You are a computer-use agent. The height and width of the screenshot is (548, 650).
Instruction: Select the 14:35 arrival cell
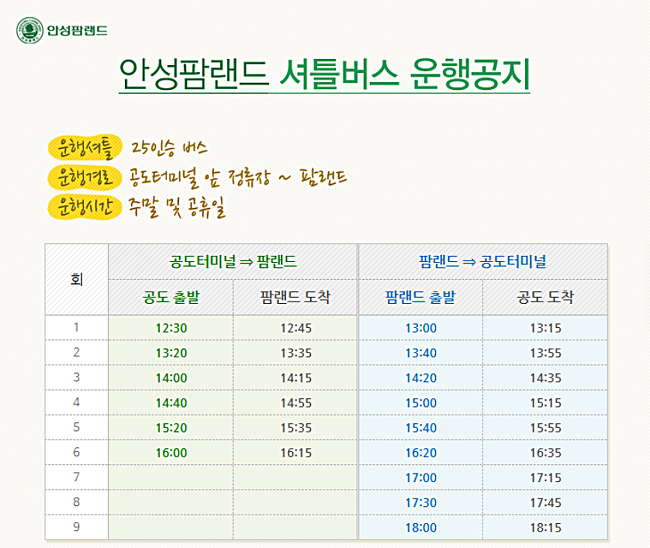point(545,378)
